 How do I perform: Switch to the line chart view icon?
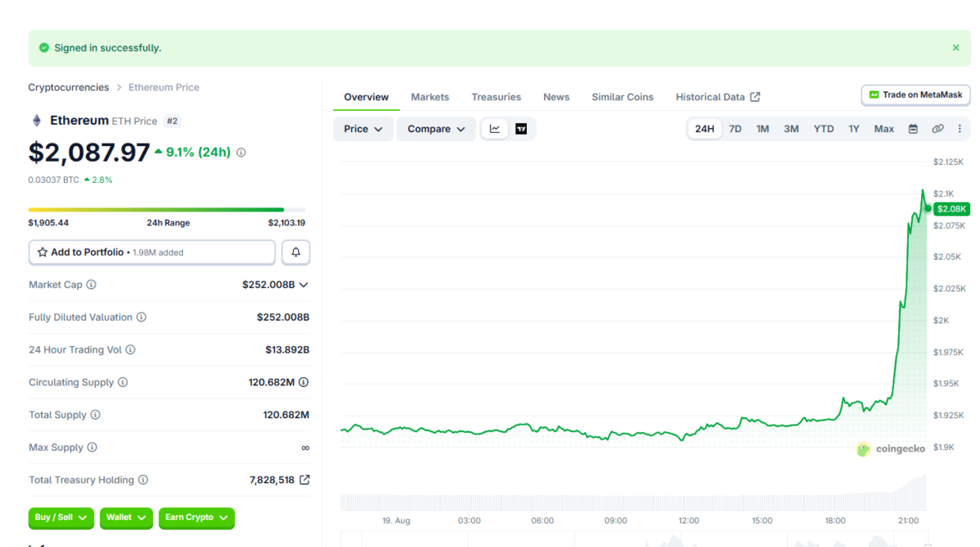pyautogui.click(x=495, y=129)
